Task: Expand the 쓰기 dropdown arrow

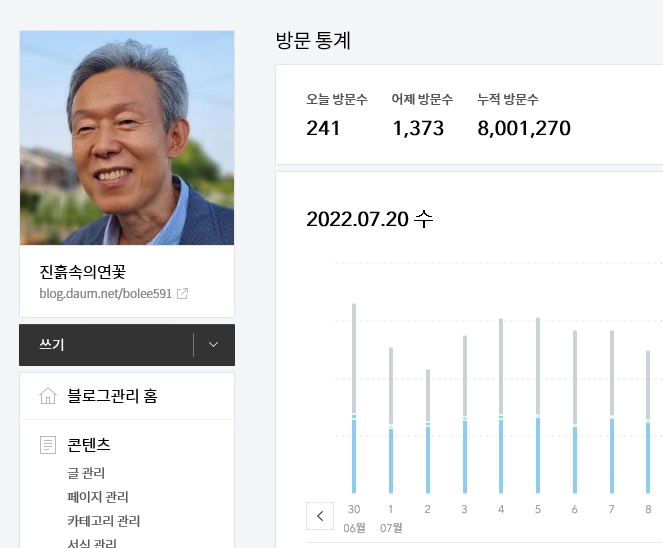Action: click(x=214, y=345)
